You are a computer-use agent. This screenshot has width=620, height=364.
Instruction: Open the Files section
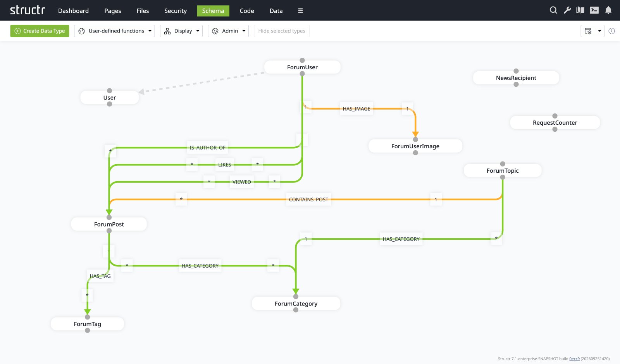pos(143,11)
